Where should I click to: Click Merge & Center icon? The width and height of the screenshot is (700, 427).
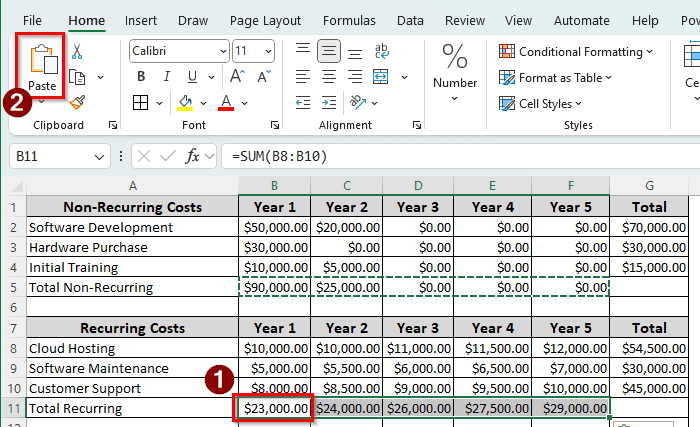tap(380, 77)
